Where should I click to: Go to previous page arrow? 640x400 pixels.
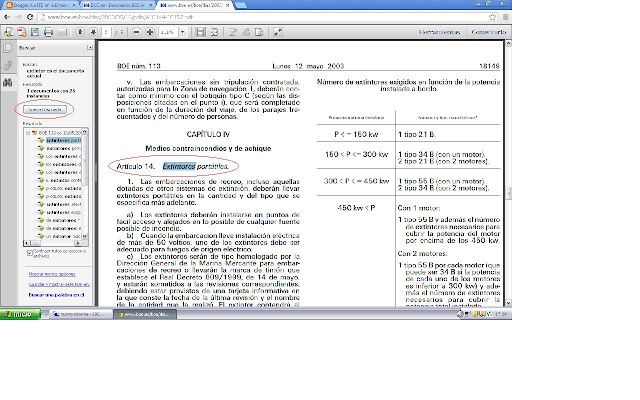pos(80,32)
